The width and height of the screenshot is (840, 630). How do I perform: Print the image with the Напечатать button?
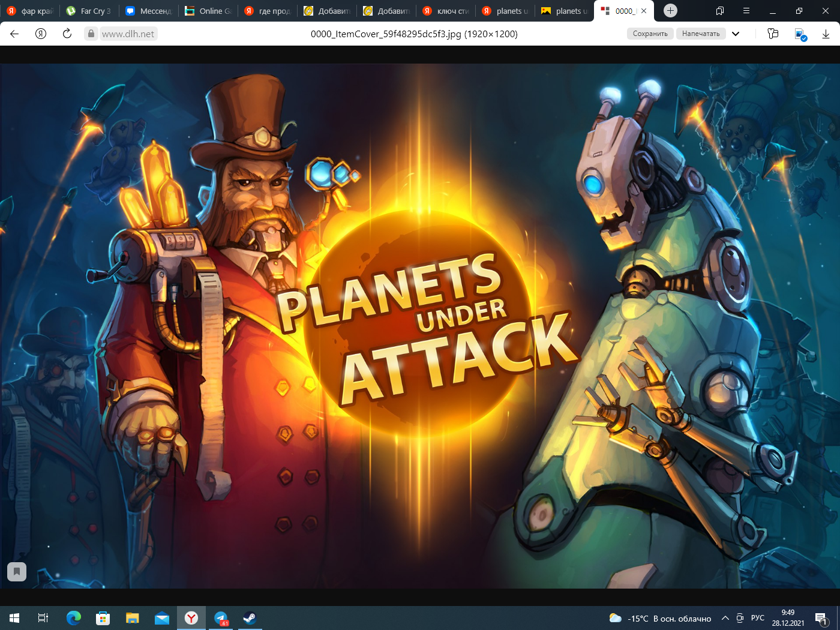[701, 34]
